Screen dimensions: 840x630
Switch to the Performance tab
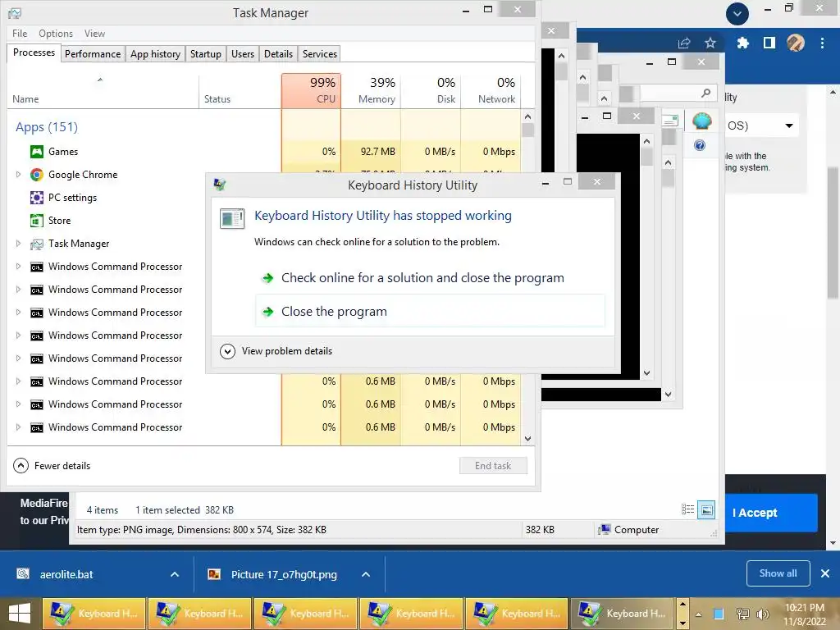(93, 54)
